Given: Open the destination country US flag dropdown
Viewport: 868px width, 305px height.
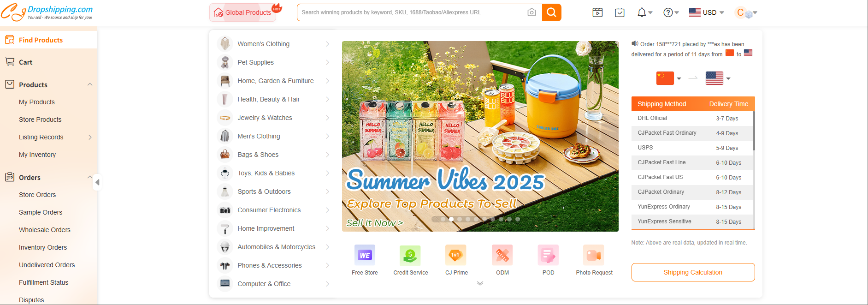Looking at the screenshot, I should point(718,78).
